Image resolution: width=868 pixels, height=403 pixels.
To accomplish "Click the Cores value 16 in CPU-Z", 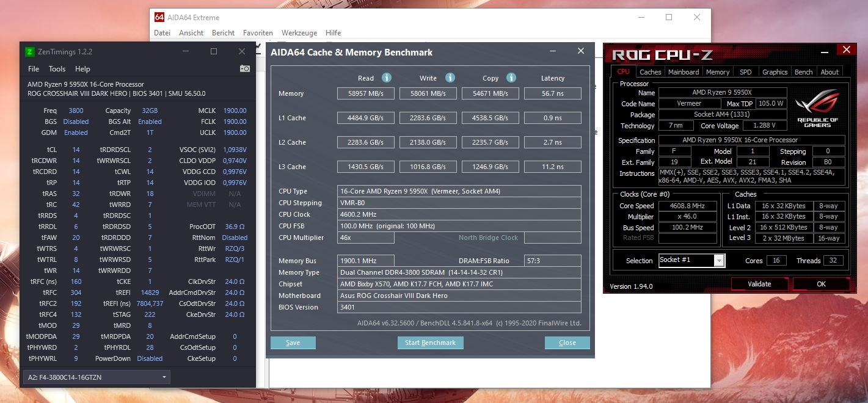I will pos(776,260).
